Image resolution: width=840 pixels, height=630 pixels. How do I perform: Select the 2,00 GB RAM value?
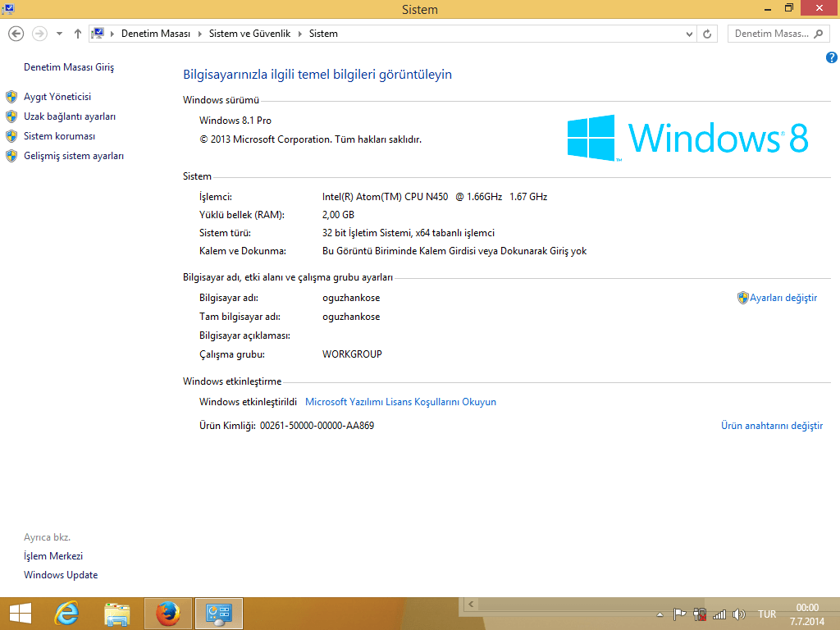pyautogui.click(x=338, y=215)
